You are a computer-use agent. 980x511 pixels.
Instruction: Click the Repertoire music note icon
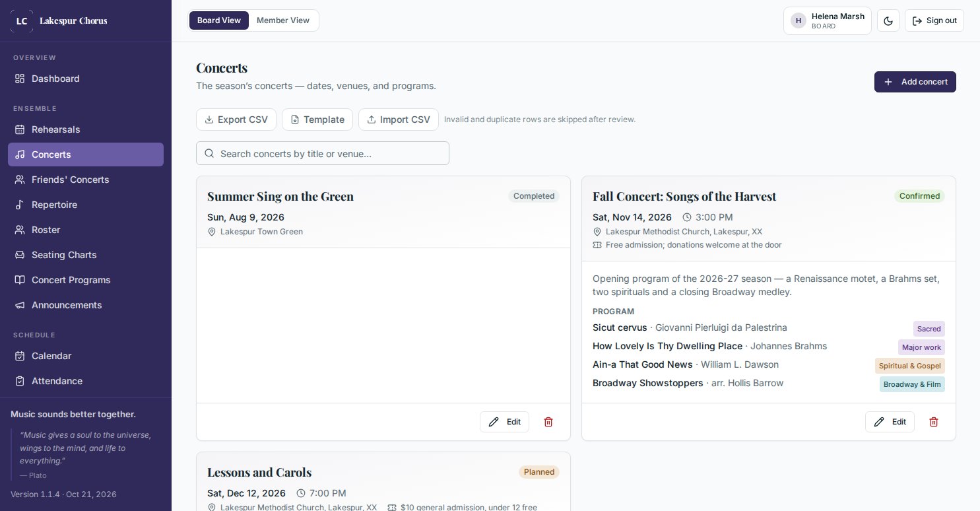point(20,205)
